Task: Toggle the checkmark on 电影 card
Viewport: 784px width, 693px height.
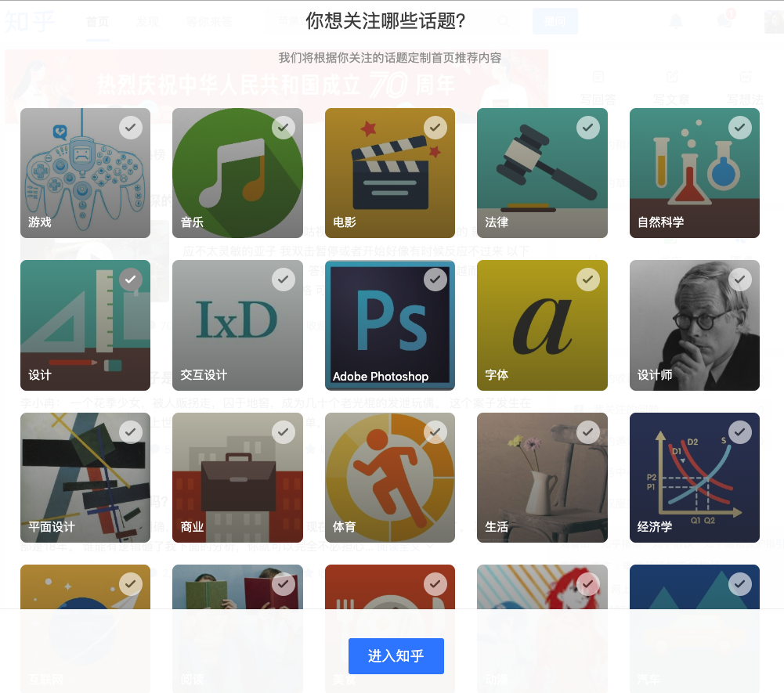Action: pyautogui.click(x=435, y=128)
